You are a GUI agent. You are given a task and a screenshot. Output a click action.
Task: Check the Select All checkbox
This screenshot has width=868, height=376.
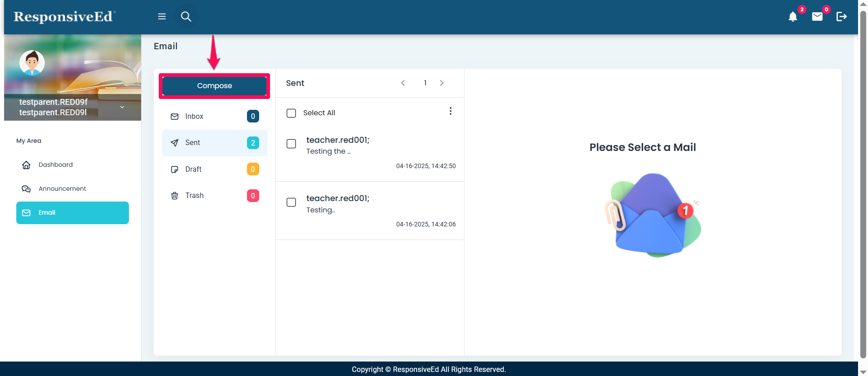(x=291, y=113)
